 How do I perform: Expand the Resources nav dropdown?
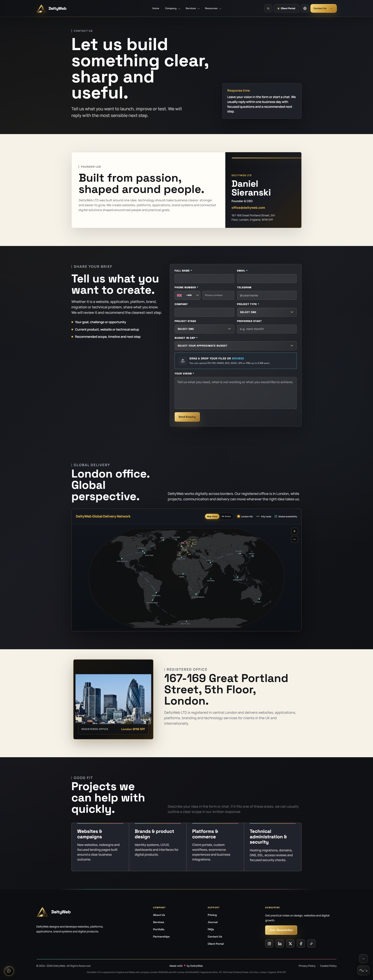[213, 8]
